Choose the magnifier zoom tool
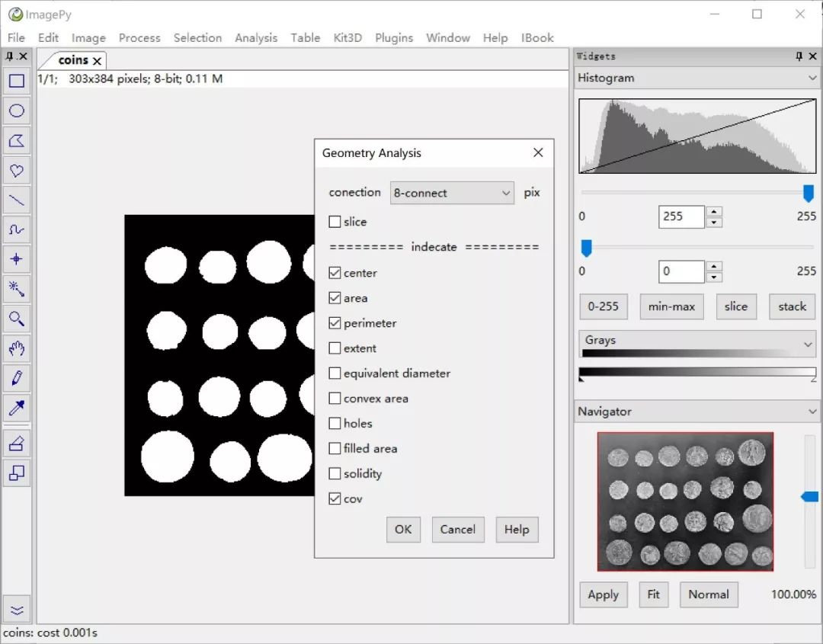Screen dimensions: 823x644 tap(17, 319)
